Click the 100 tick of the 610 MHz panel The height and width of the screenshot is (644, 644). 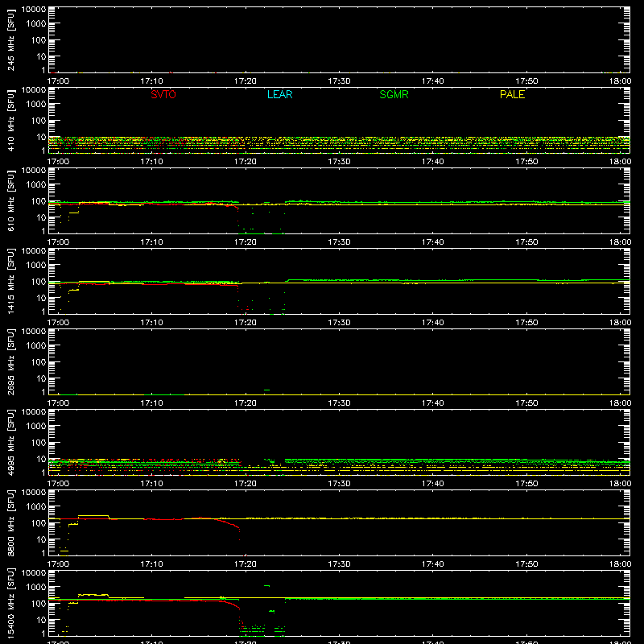(39, 201)
